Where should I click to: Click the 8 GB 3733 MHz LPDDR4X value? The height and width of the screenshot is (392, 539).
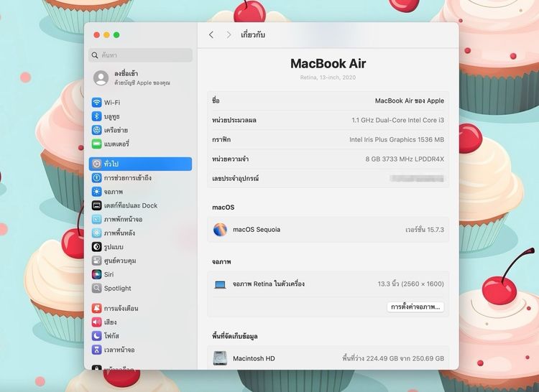click(405, 159)
